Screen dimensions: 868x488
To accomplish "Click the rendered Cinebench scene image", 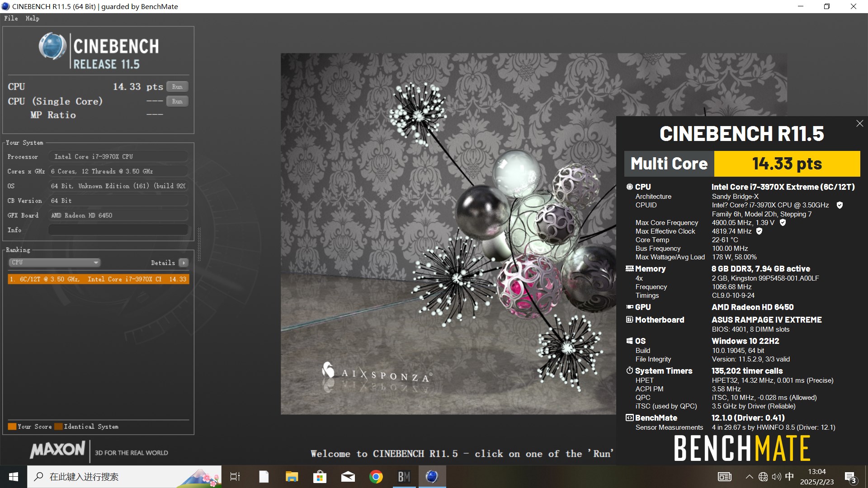I will pyautogui.click(x=448, y=234).
